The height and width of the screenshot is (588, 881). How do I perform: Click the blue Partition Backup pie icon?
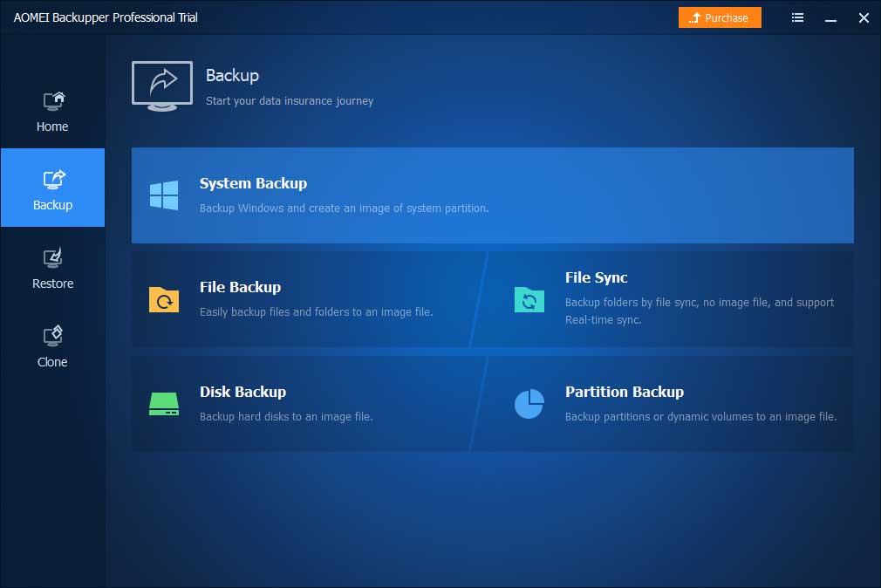[x=529, y=403]
